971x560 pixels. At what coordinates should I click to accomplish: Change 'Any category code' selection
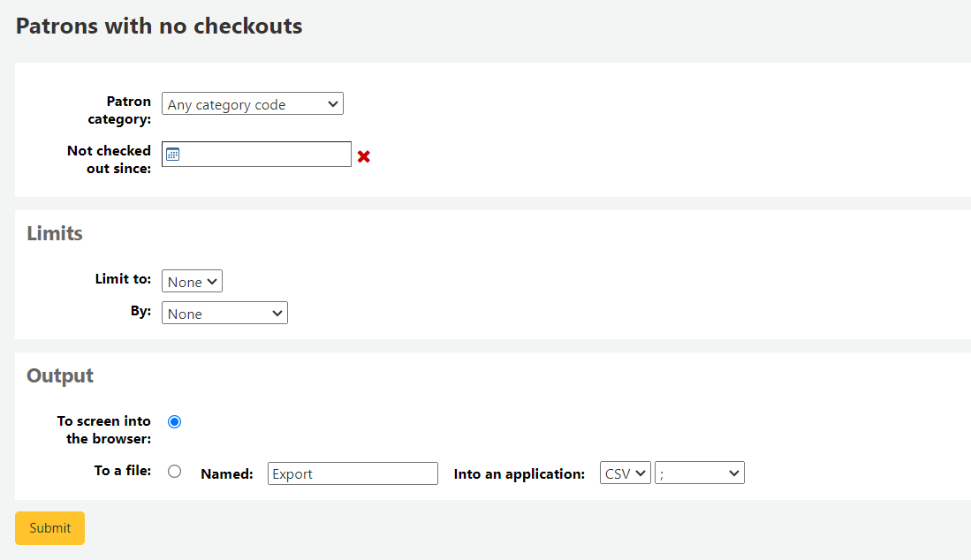coord(252,103)
